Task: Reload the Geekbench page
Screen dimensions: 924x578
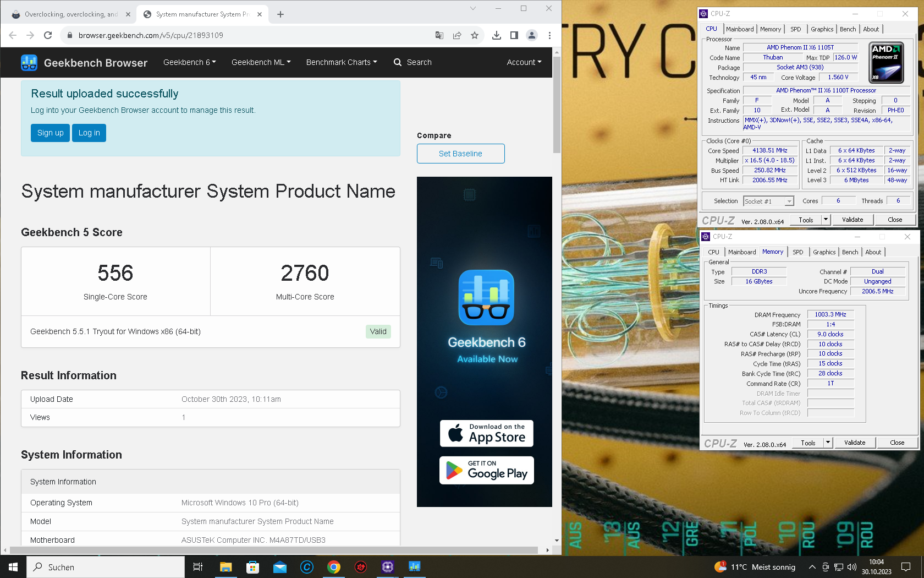Action: click(x=48, y=35)
